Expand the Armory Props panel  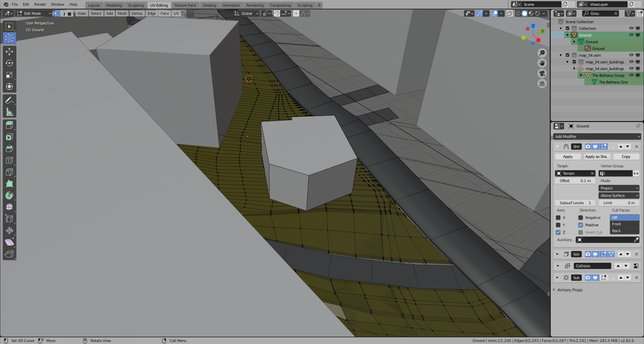click(570, 290)
